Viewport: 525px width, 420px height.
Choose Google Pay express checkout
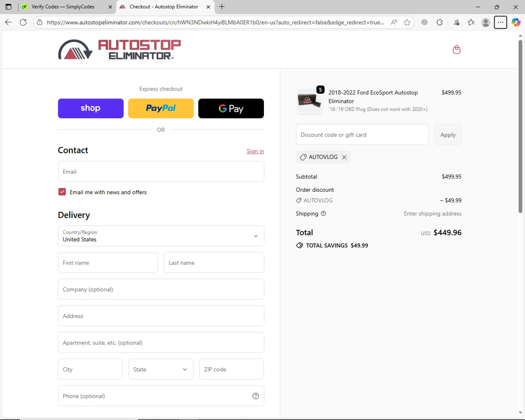pyautogui.click(x=231, y=108)
